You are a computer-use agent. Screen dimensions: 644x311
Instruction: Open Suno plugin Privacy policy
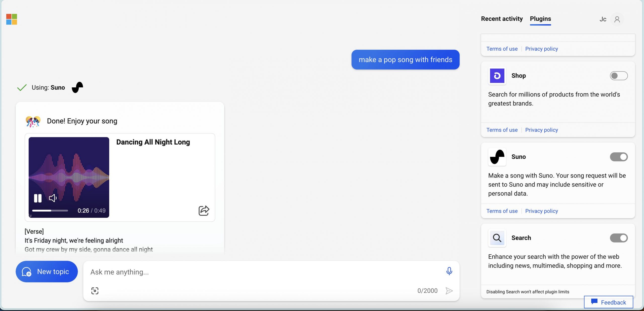point(541,211)
